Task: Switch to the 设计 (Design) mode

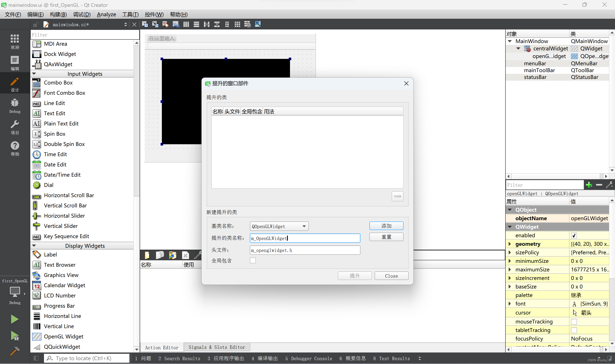Action: pos(15,84)
